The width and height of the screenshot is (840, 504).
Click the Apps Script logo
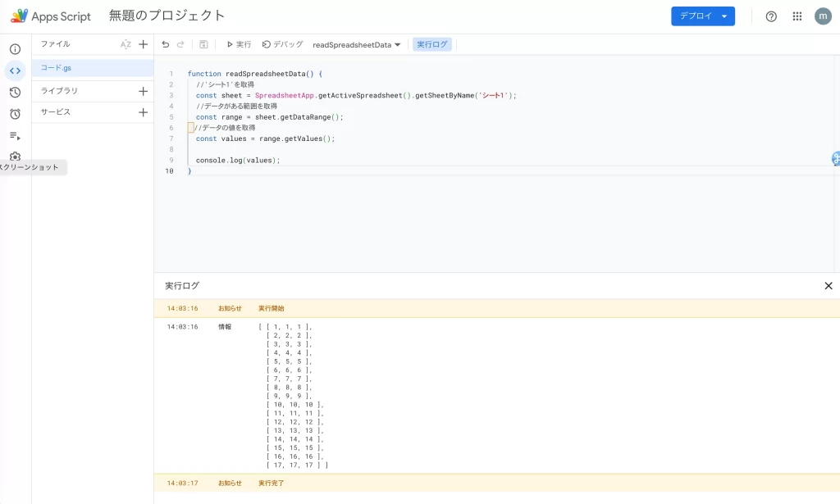coord(51,16)
